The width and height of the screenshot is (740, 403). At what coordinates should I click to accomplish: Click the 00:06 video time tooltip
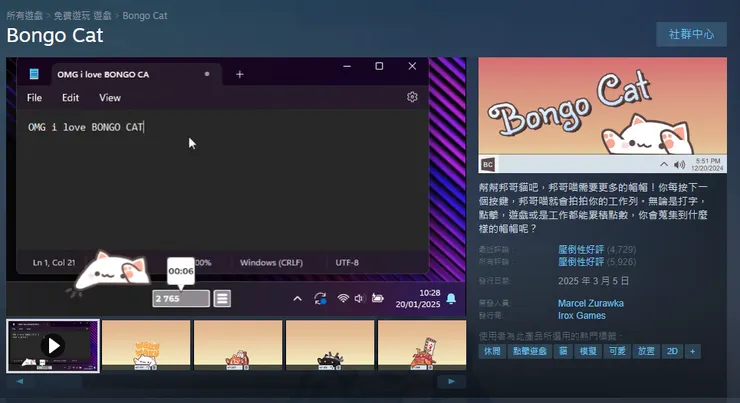pyautogui.click(x=181, y=271)
